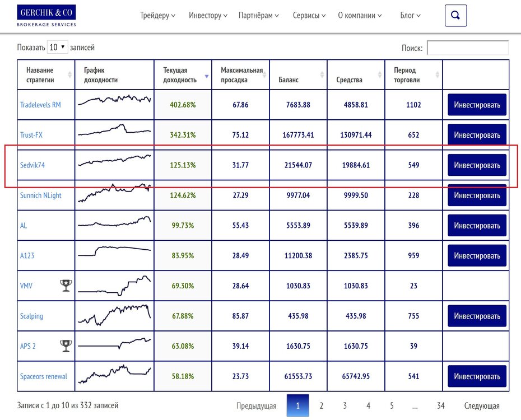Sort by Период торговли column arrows
Screen dimensions: 521x420
tap(438, 74)
